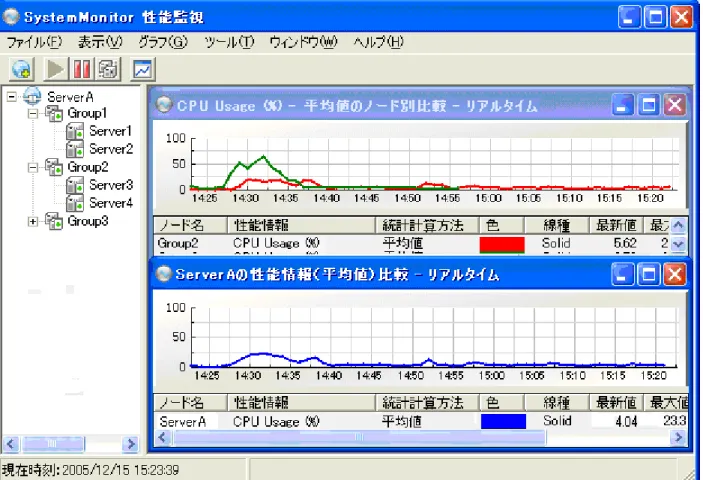703x480 pixels.
Task: Collapse the ServerA root node
Action: pyautogui.click(x=12, y=96)
